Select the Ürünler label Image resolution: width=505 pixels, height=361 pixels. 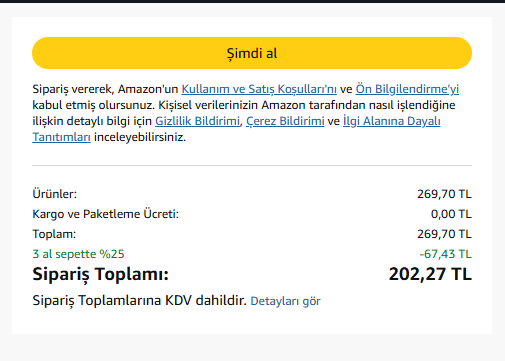tap(55, 194)
